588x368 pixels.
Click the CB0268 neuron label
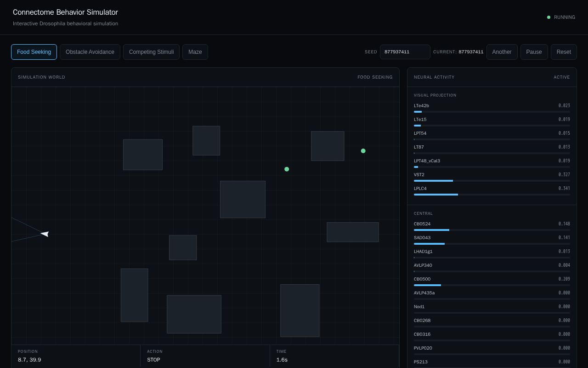pyautogui.click(x=422, y=321)
